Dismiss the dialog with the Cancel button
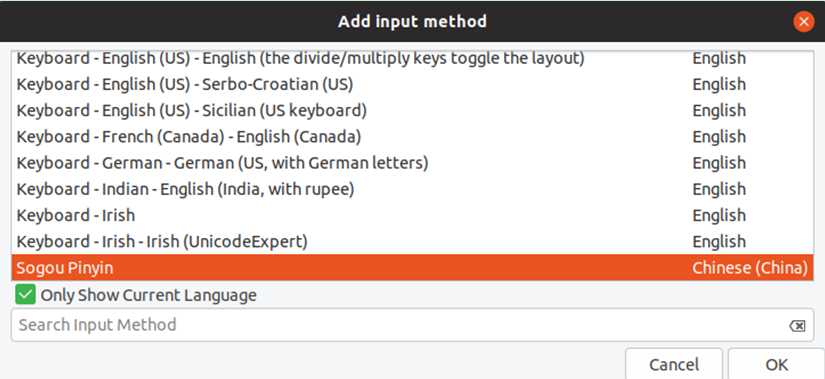 pos(674,364)
